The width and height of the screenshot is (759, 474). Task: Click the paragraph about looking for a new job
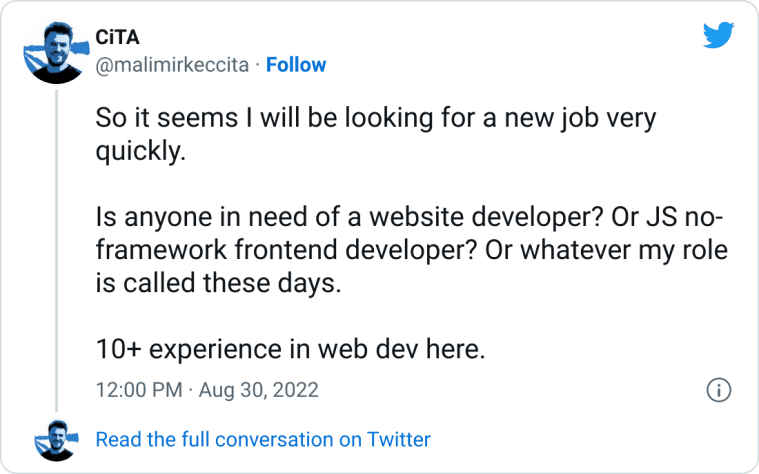click(x=376, y=134)
